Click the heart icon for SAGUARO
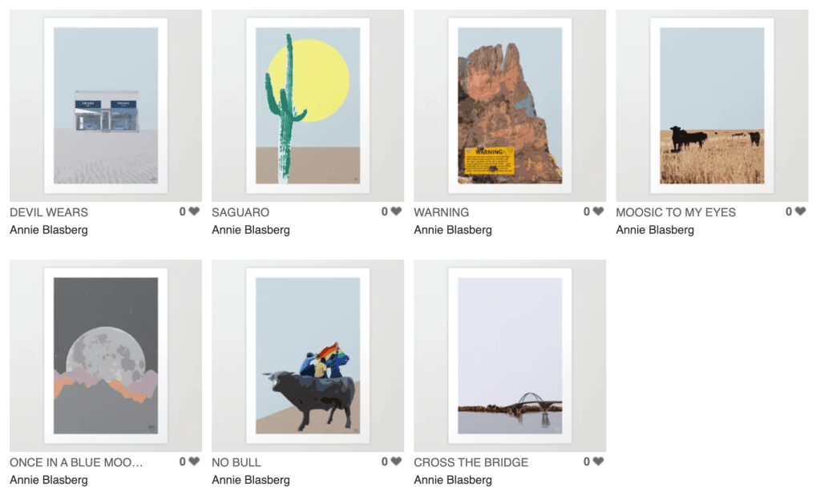820x504 pixels. [397, 212]
